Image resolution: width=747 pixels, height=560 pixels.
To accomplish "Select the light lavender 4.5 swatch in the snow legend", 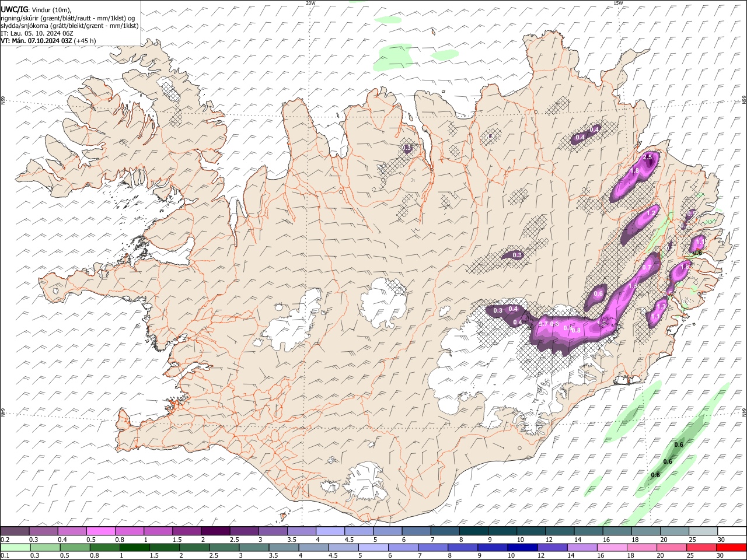I will tap(359, 531).
